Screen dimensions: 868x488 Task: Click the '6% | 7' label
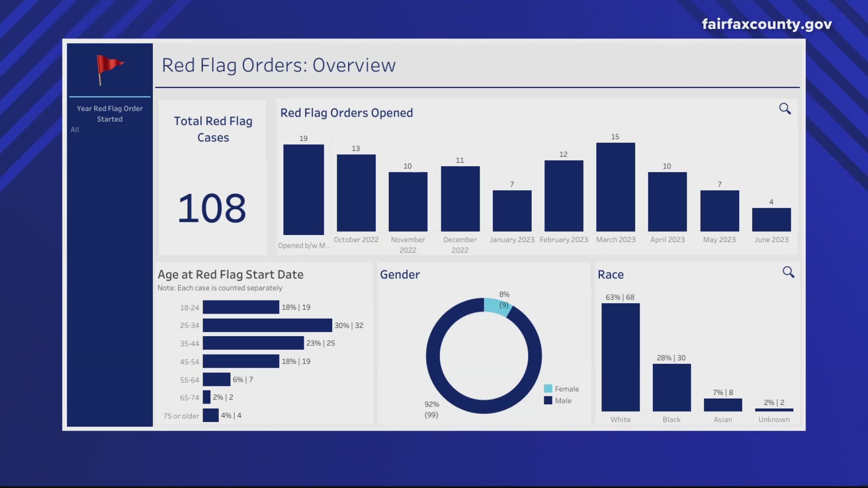(243, 380)
